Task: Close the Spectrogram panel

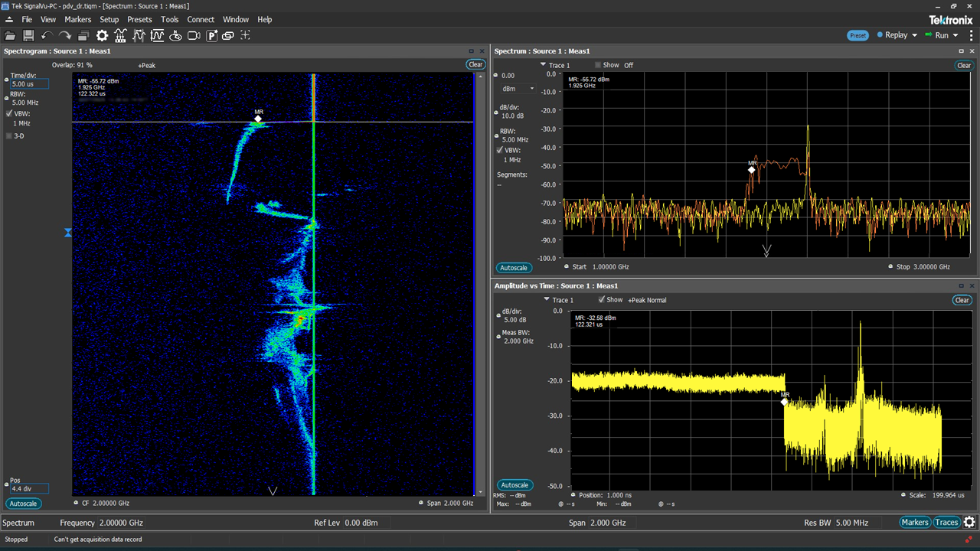Action: [482, 51]
